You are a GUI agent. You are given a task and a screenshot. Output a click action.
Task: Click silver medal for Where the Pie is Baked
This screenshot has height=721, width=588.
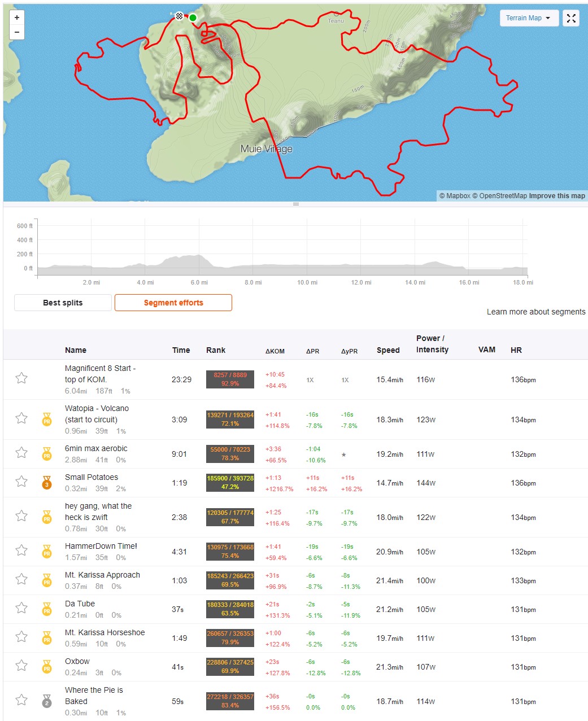[x=47, y=701]
